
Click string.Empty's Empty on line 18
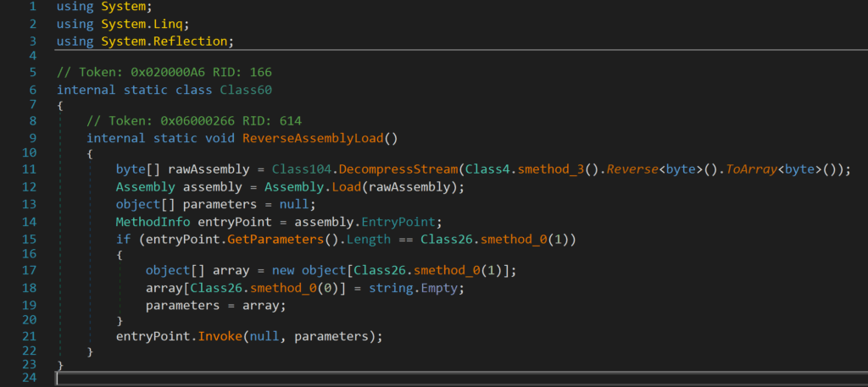(x=439, y=288)
